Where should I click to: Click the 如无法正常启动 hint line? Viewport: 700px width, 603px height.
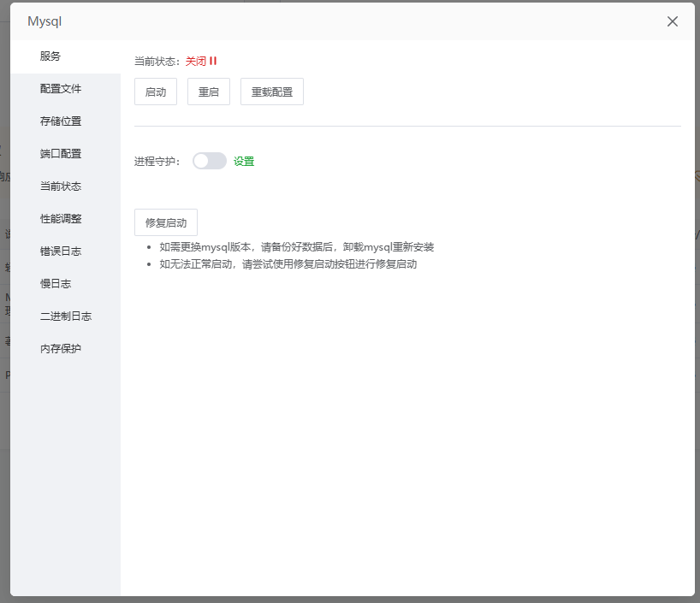(x=288, y=264)
